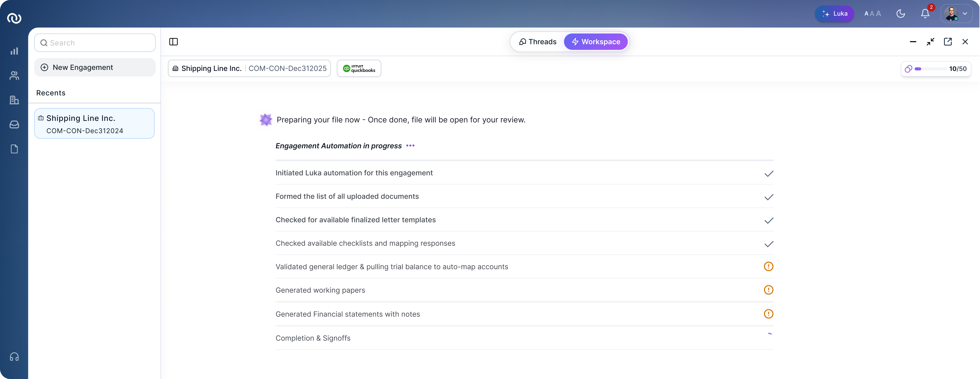Screen dimensions: 980x379
Task: Click 'Validated general ledger & pulling trial balance' text
Action: pos(392,267)
